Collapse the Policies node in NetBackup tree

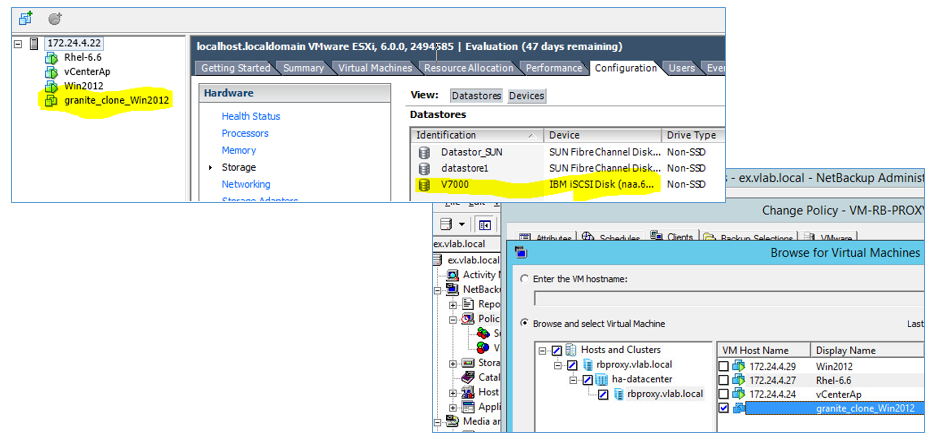(453, 318)
